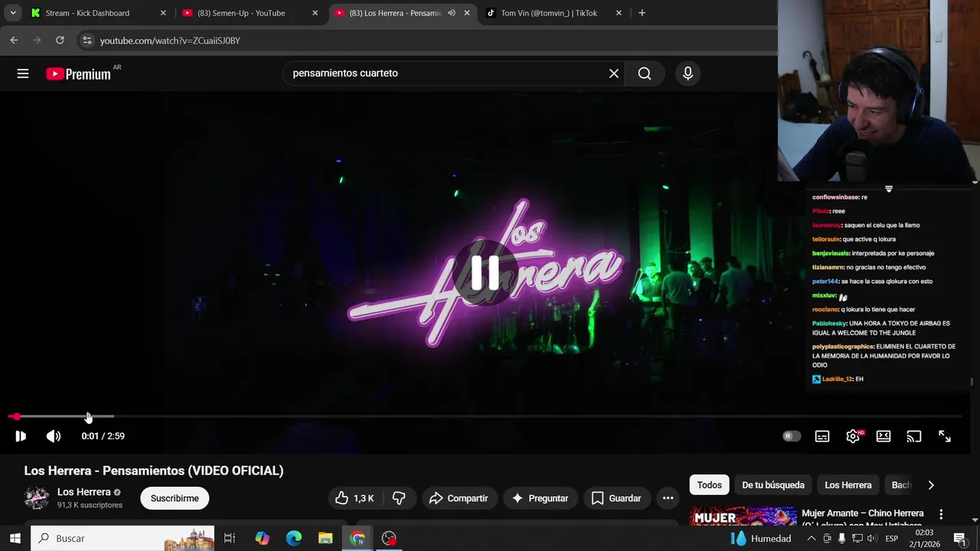
Task: Toggle subtitles in the player
Action: [x=822, y=436]
